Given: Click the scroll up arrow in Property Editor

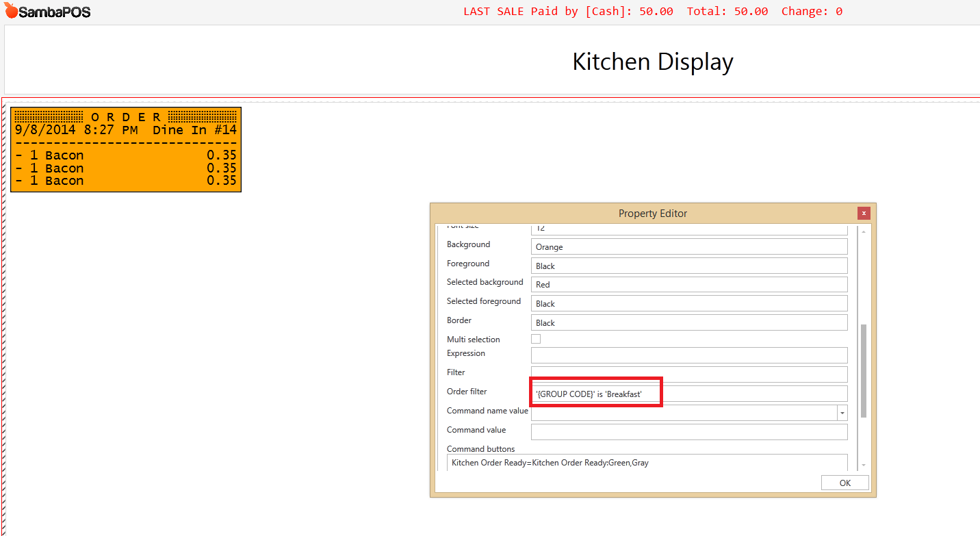Looking at the screenshot, I should (x=863, y=232).
